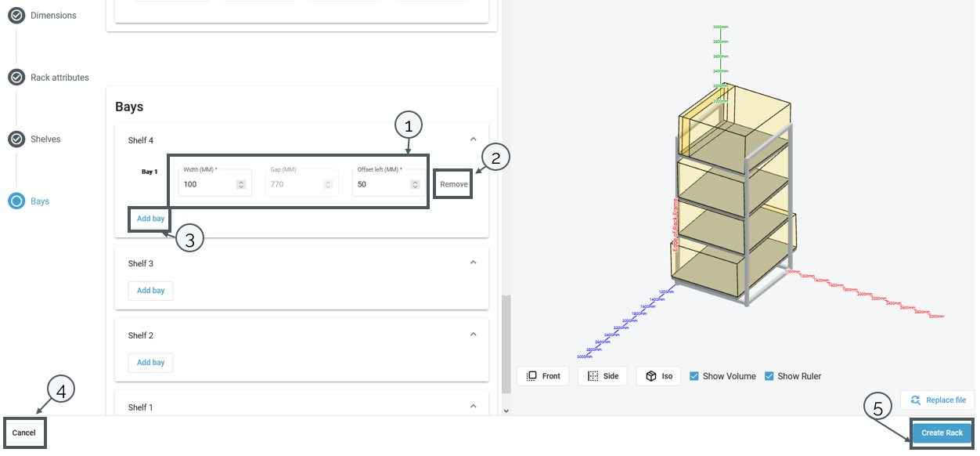Click the Width (MM) input field
Screen dimensions: 980x456
tap(207, 185)
